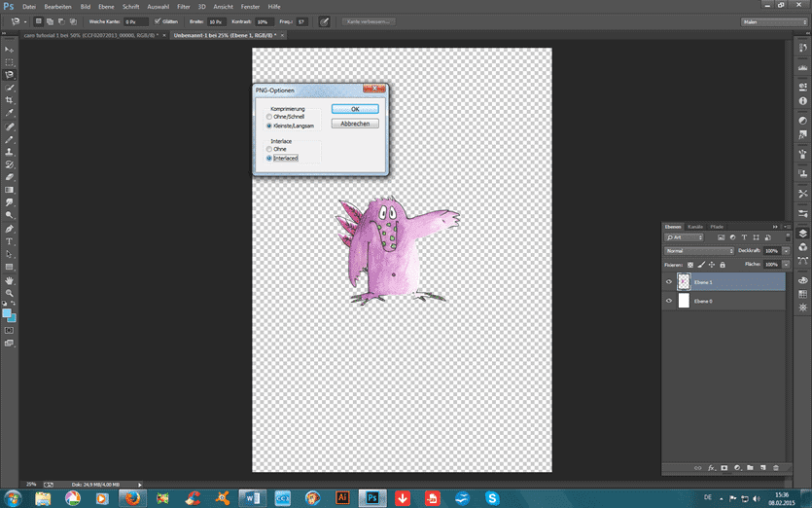Hide the Ebene 0 layer
This screenshot has height=508, width=812.
click(668, 301)
